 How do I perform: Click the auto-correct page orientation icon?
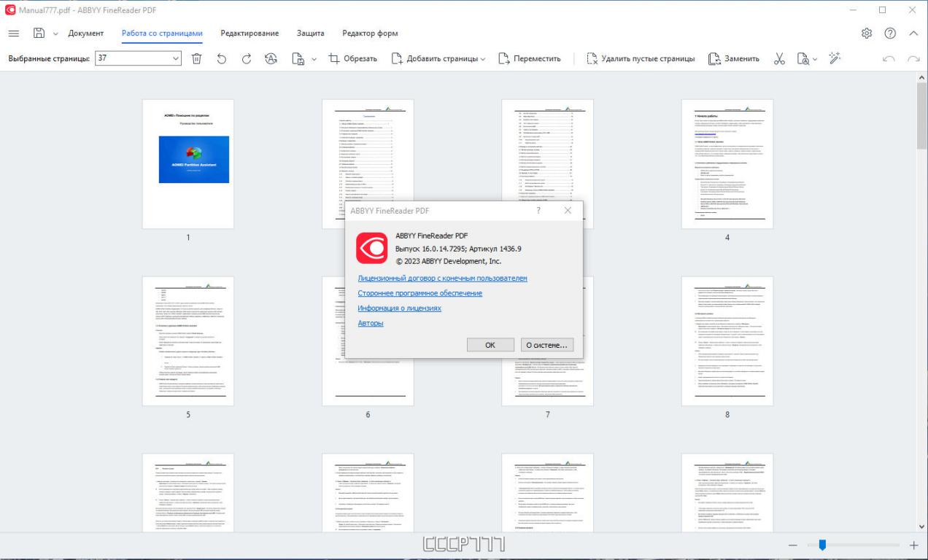coord(271,59)
